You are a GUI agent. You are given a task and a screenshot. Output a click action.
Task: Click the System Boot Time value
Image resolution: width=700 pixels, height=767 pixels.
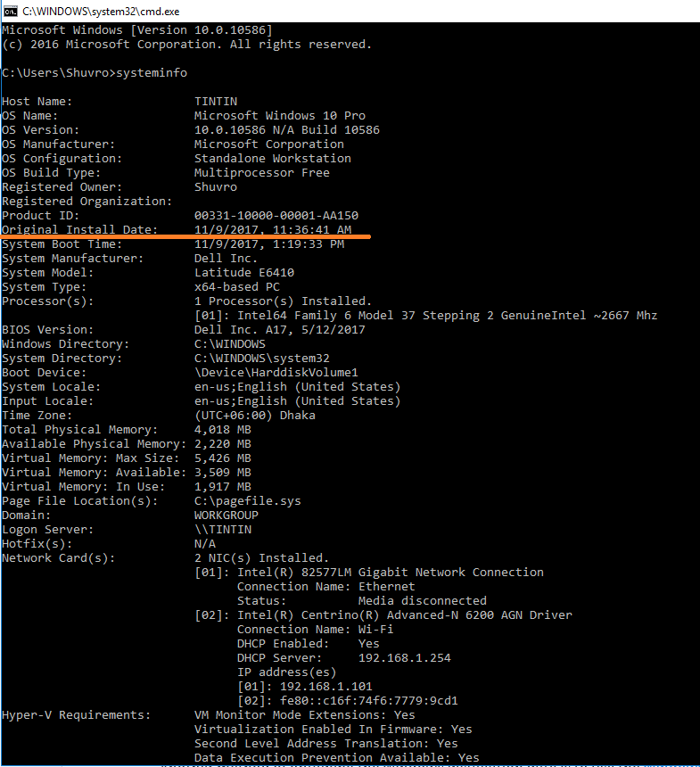coord(269,244)
